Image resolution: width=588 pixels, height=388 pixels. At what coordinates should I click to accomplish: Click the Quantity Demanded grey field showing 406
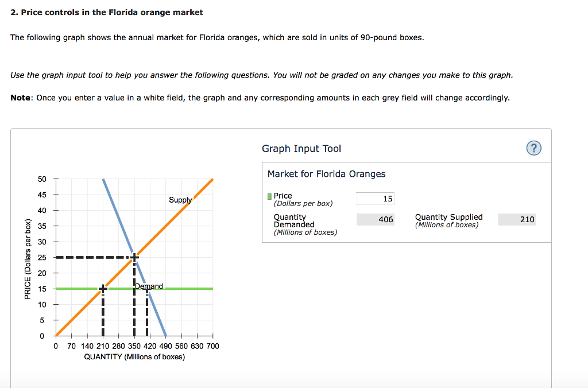click(x=376, y=219)
